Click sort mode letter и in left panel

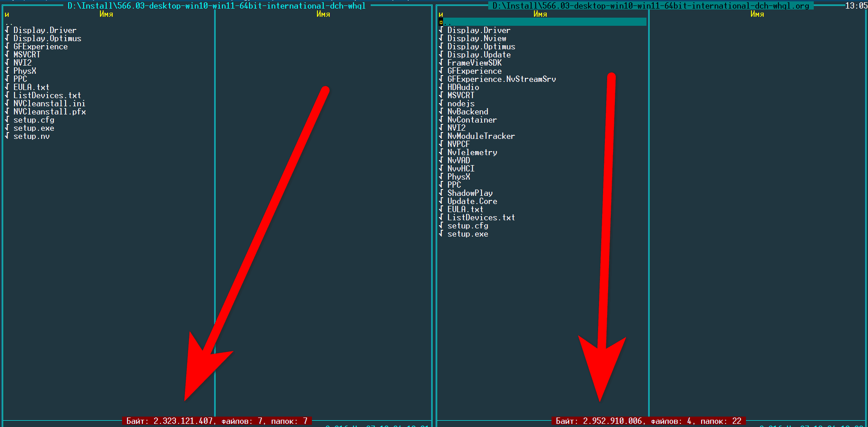(x=7, y=14)
